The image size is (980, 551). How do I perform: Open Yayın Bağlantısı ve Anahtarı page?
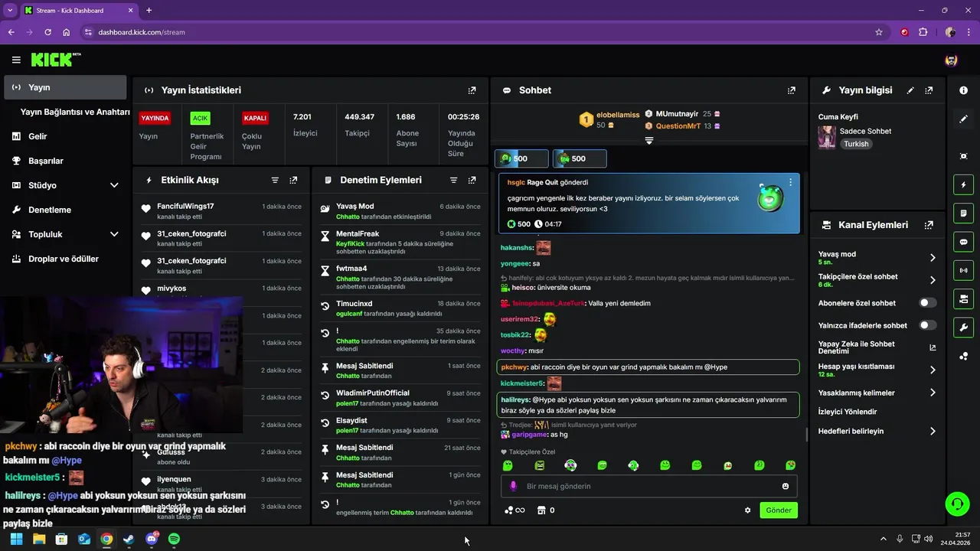coord(75,112)
